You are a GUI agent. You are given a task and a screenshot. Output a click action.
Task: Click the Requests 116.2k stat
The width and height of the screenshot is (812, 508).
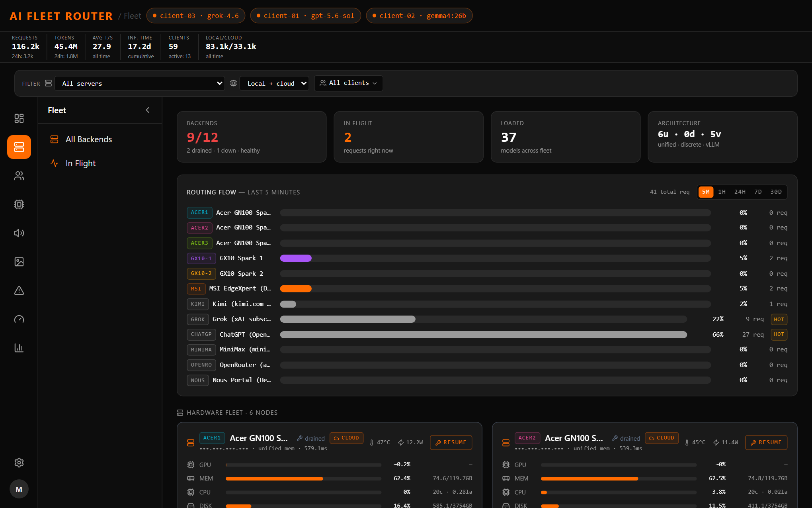[x=26, y=47]
